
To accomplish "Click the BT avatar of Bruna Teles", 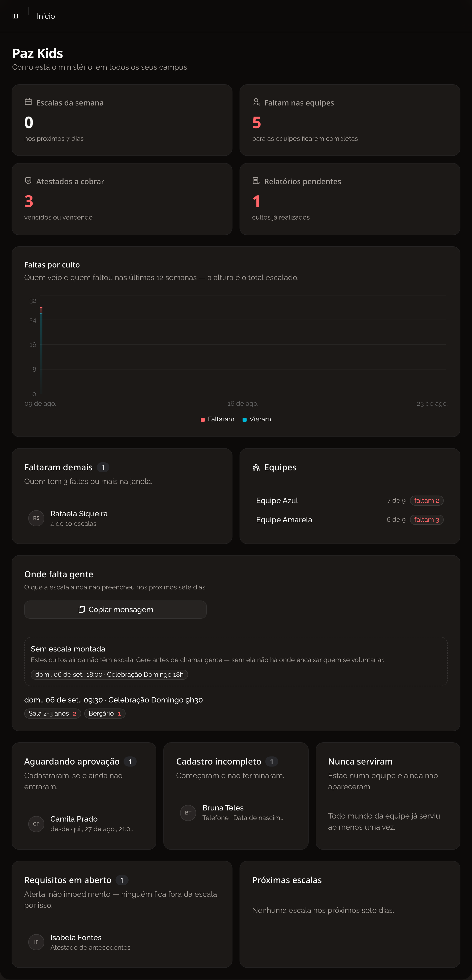I will click(x=188, y=813).
